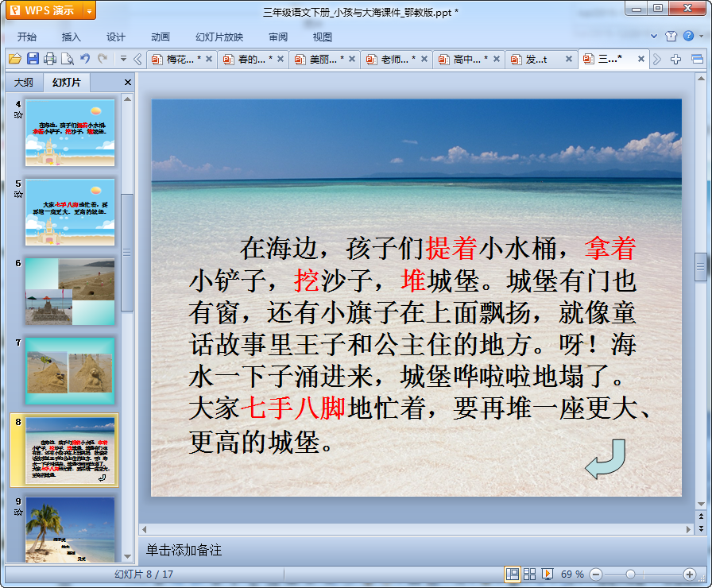Image resolution: width=712 pixels, height=588 pixels.
Task: Switch to the 大纲 pane tab
Action: [x=24, y=82]
